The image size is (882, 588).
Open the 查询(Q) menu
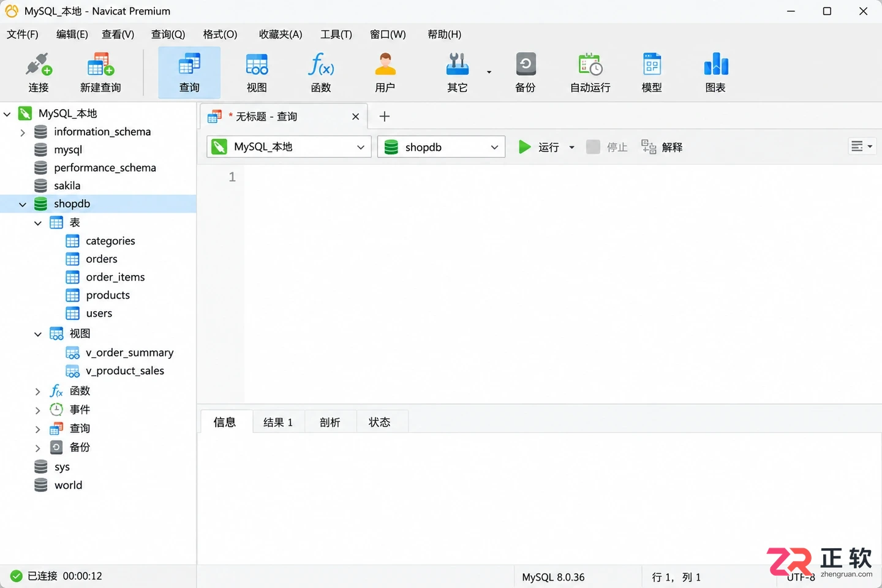[x=168, y=34]
